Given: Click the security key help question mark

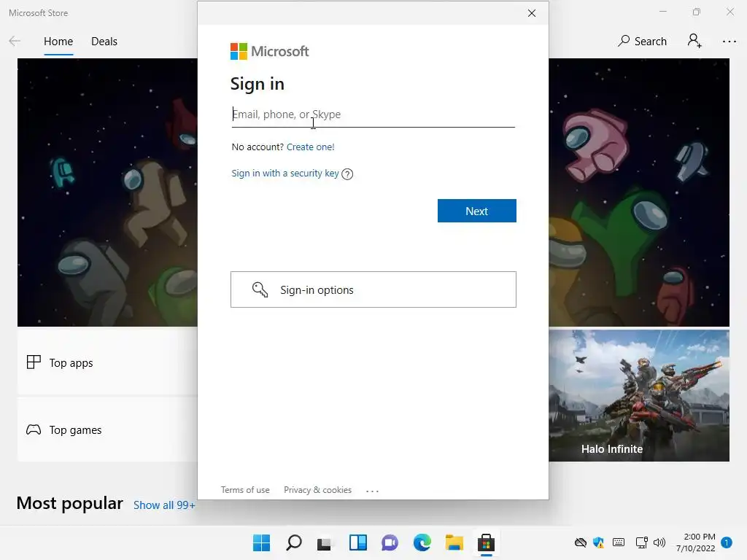Looking at the screenshot, I should pyautogui.click(x=347, y=174).
